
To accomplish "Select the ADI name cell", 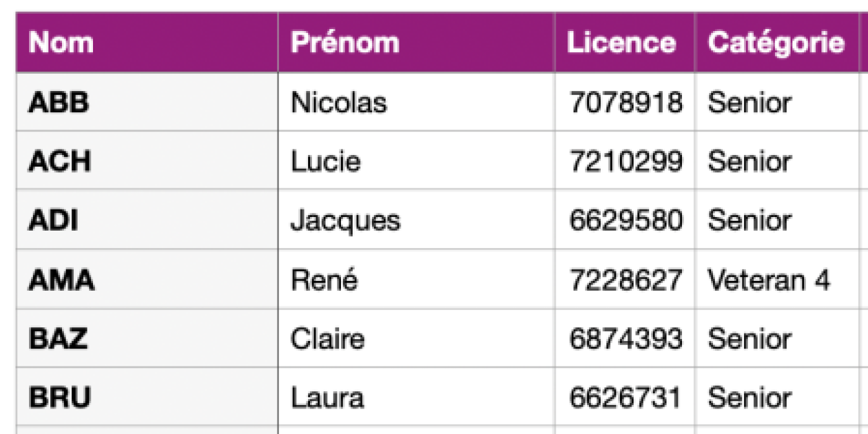I will (x=147, y=219).
